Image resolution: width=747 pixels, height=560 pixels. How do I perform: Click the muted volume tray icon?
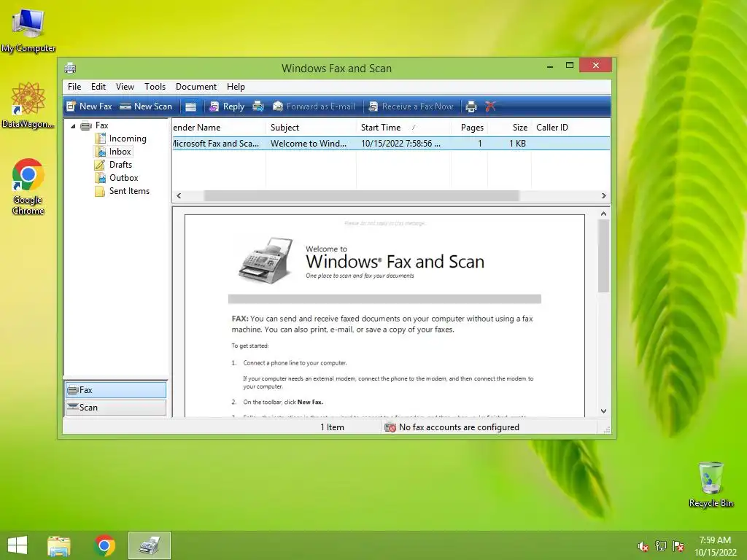[x=643, y=546]
